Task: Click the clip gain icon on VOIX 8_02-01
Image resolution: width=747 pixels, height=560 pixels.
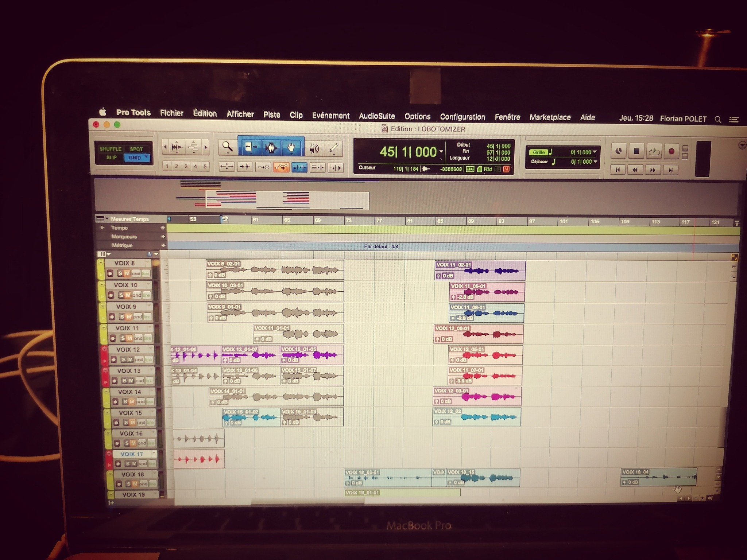Action: 210,275
